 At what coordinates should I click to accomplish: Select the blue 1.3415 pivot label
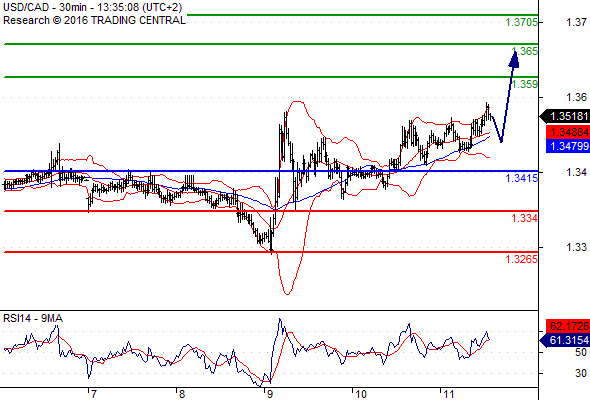pos(522,178)
